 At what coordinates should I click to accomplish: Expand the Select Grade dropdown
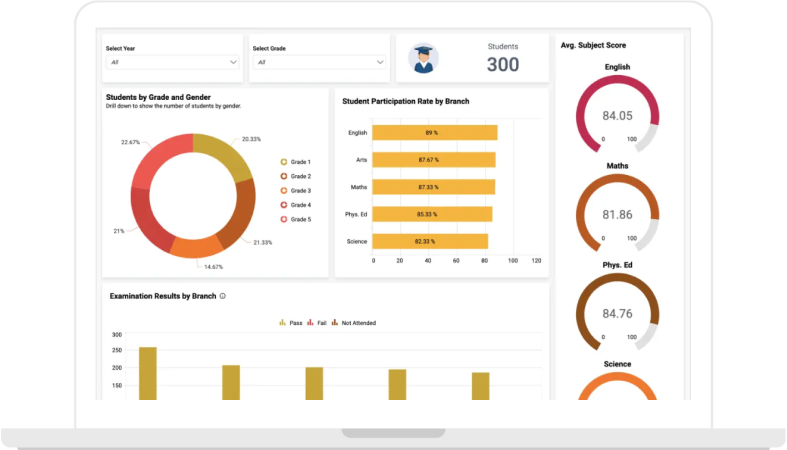319,62
